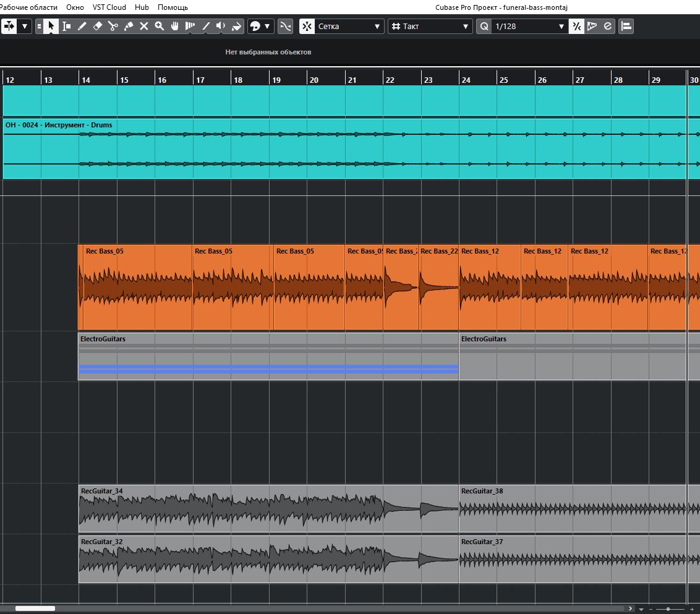700x614 pixels.
Task: Open the 1/128 quantize preset dropdown
Action: (x=529, y=27)
